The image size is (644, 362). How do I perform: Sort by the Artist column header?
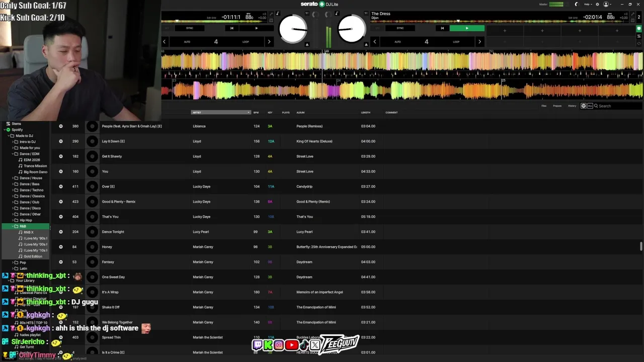point(221,113)
